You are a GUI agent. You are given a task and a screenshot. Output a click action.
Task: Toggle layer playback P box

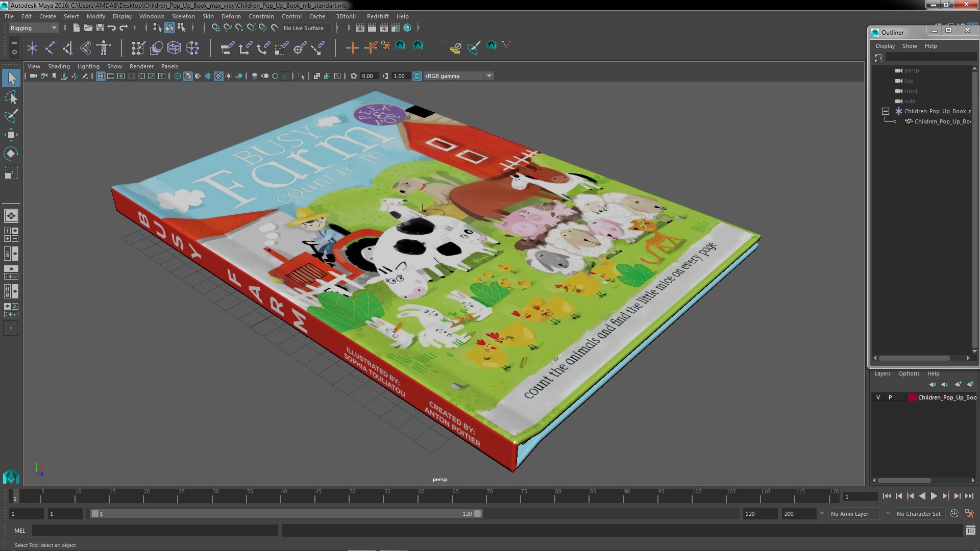(890, 397)
